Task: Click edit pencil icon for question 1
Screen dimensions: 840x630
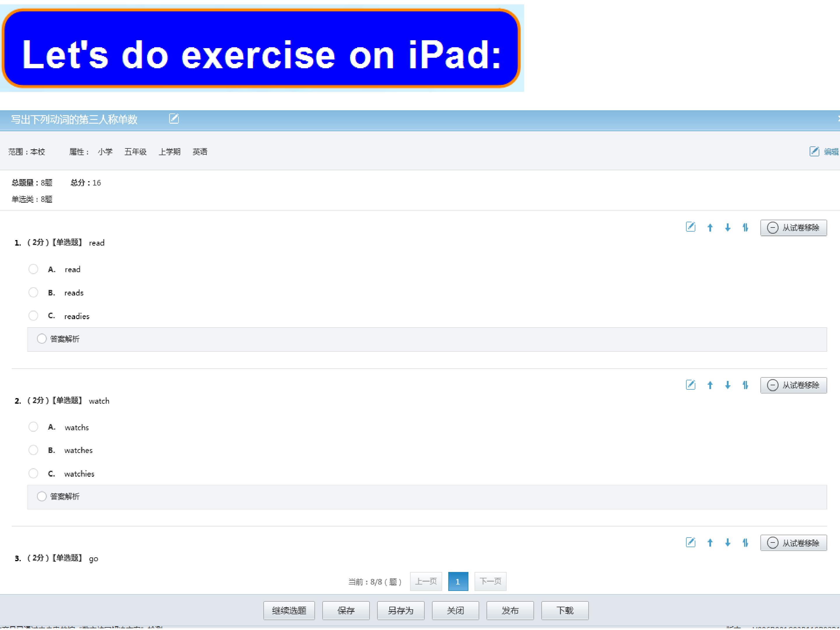Action: pyautogui.click(x=690, y=227)
